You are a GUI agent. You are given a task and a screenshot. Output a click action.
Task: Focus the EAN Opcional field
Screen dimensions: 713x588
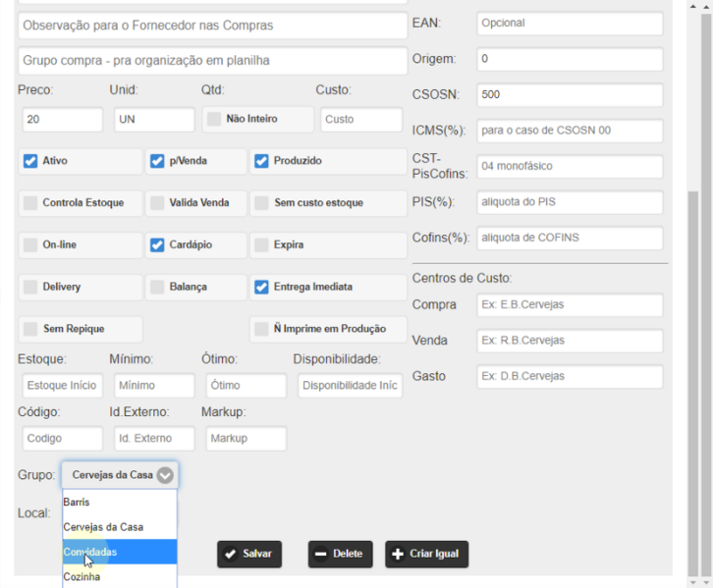(570, 24)
